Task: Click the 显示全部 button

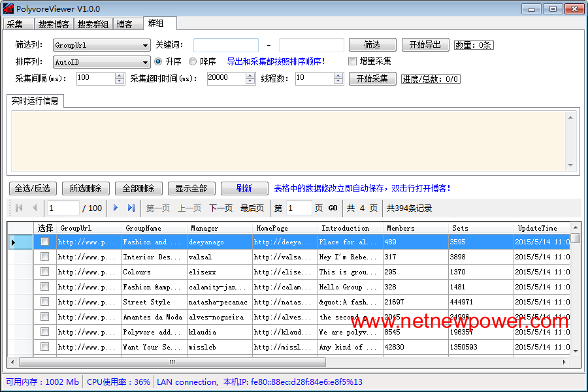Action: 191,188
